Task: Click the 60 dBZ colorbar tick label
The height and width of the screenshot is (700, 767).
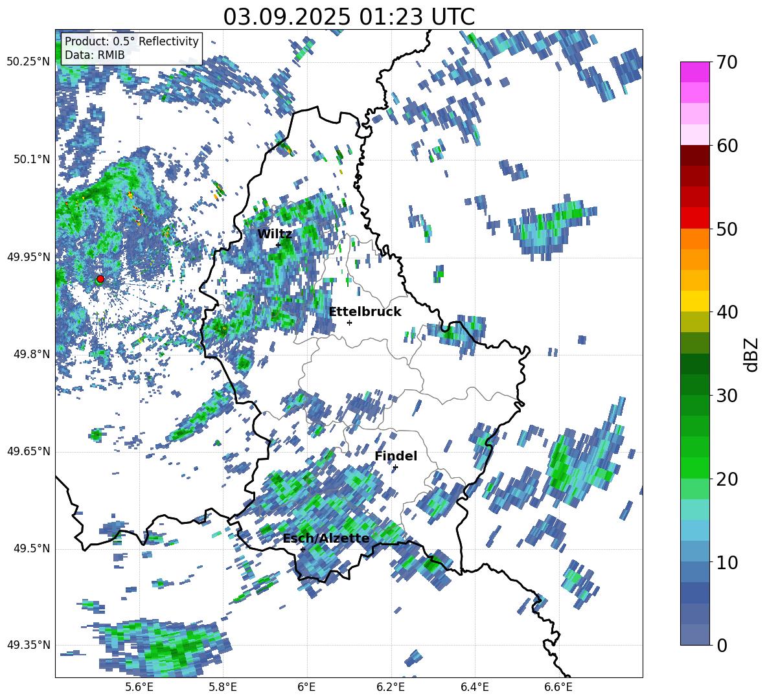Action: pyautogui.click(x=727, y=145)
